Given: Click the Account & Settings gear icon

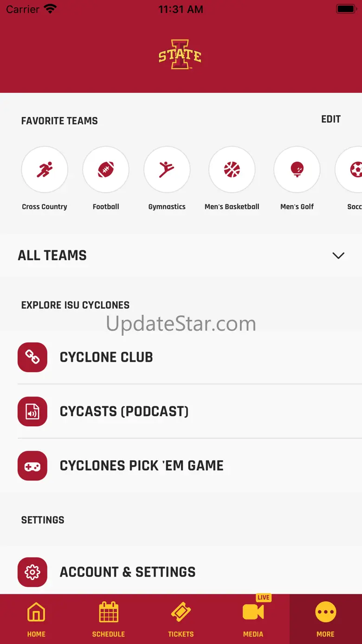Looking at the screenshot, I should click(x=32, y=572).
